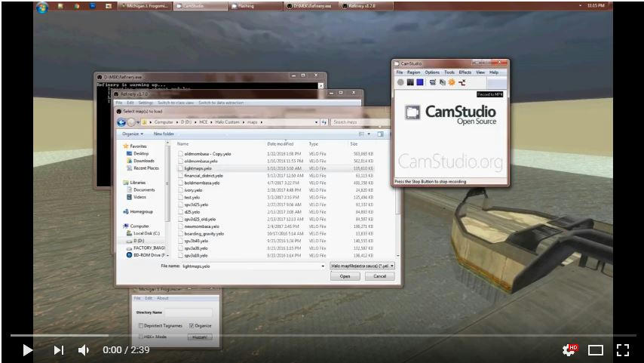Open the HD quality settings gear
The width and height of the screenshot is (644, 363).
pyautogui.click(x=569, y=350)
